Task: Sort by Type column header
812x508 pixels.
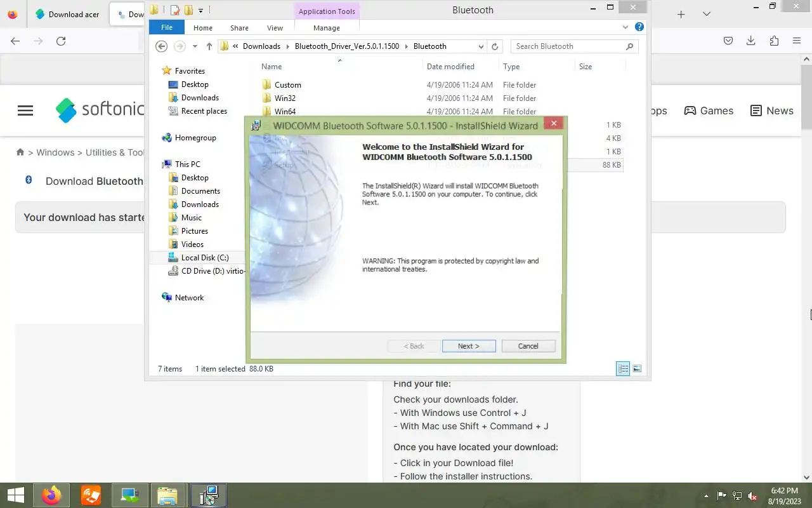Action: pos(511,67)
